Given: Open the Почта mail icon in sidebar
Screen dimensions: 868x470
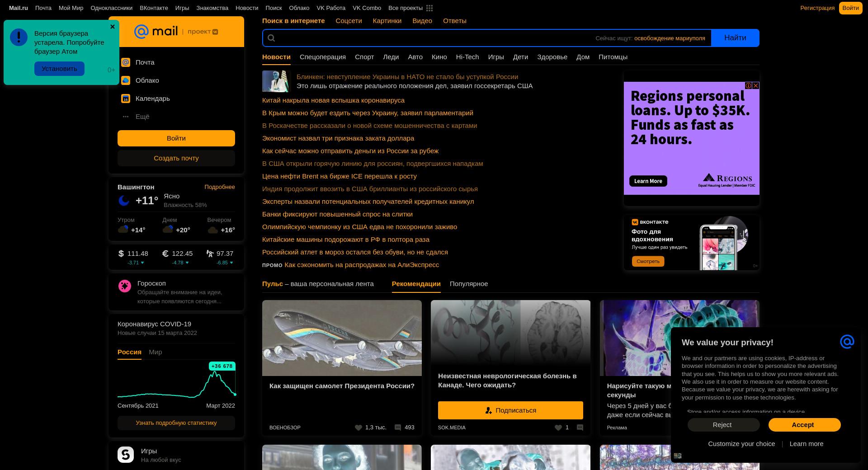Looking at the screenshot, I should (x=126, y=62).
